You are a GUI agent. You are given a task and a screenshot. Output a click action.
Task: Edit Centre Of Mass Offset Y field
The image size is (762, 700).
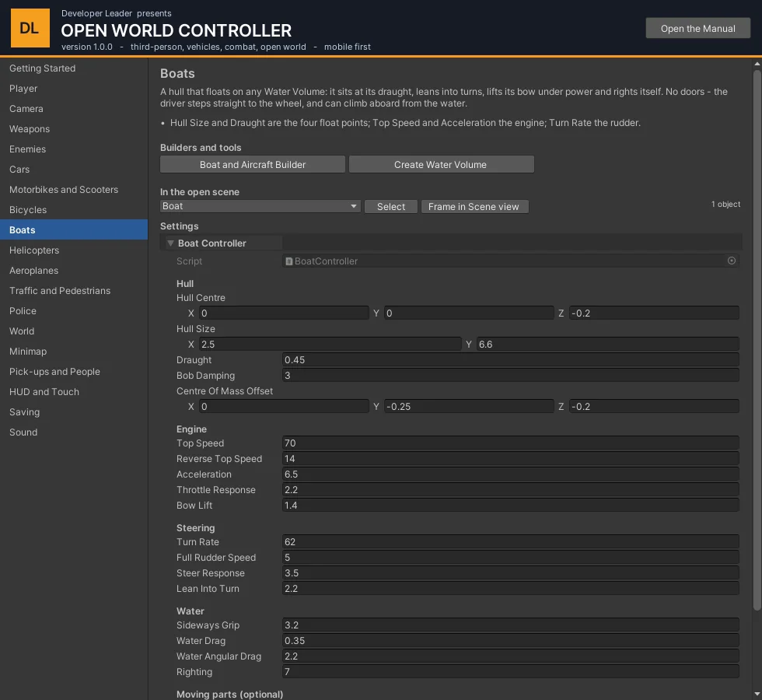[469, 406]
